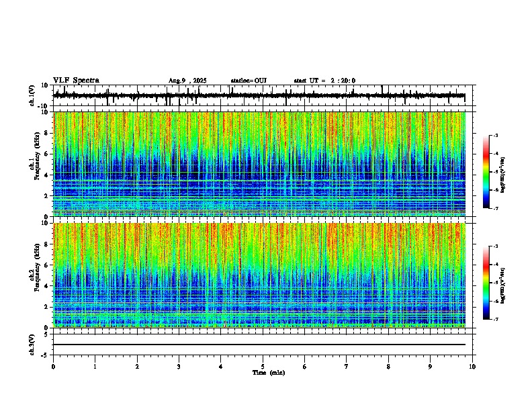
Task: Select the "Time (min)" axis label
Action: tap(269, 373)
